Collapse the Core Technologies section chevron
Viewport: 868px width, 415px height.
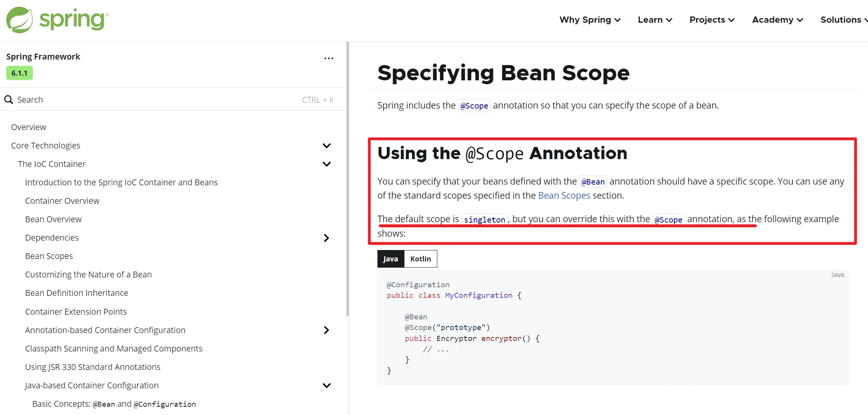point(327,146)
